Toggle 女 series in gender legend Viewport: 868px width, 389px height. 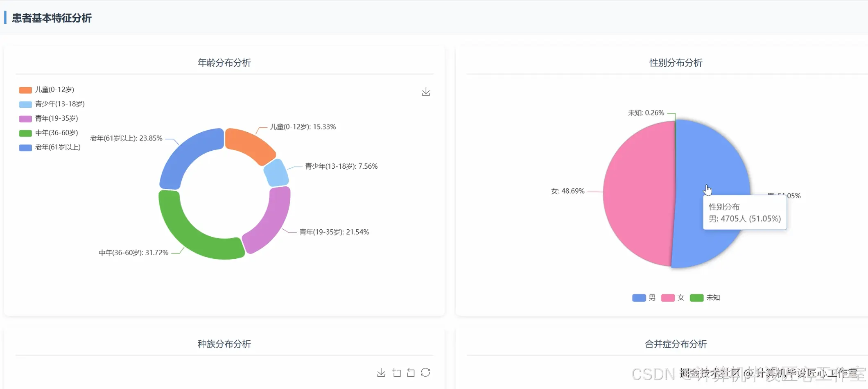coord(673,298)
